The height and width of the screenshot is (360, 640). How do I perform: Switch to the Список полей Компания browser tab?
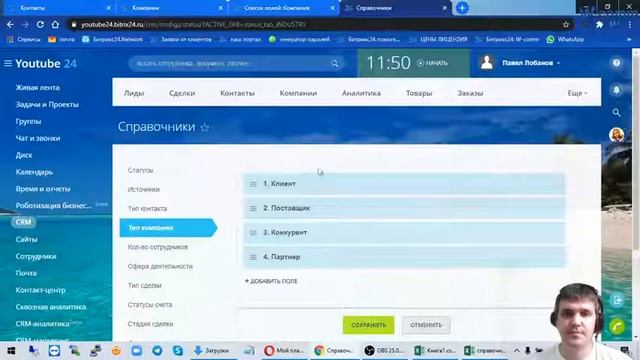tap(284, 8)
